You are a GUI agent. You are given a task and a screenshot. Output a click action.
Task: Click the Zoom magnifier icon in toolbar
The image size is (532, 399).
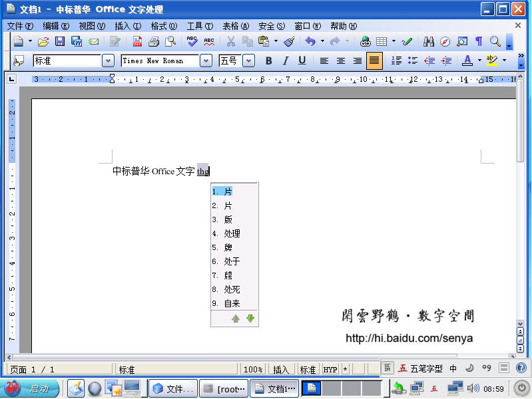(495, 41)
